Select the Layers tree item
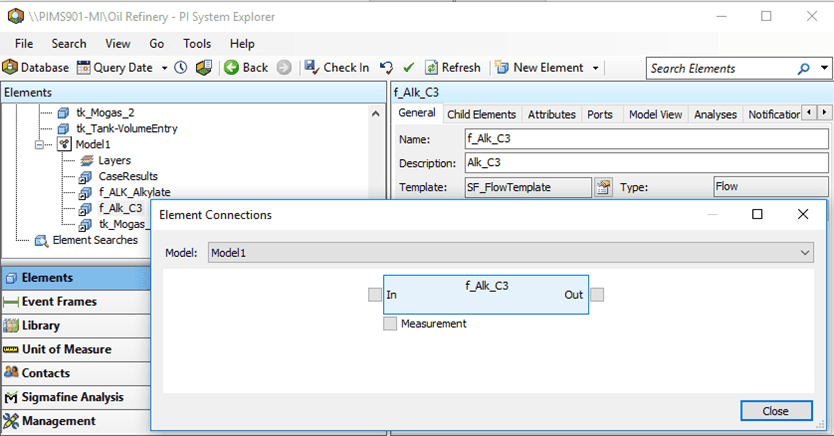 coord(114,161)
